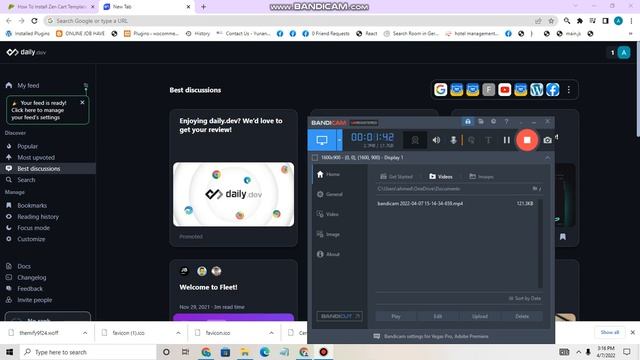Click Facebook shortcut icon in daily.dev
Viewport: 640px width, 360px height.
click(553, 89)
